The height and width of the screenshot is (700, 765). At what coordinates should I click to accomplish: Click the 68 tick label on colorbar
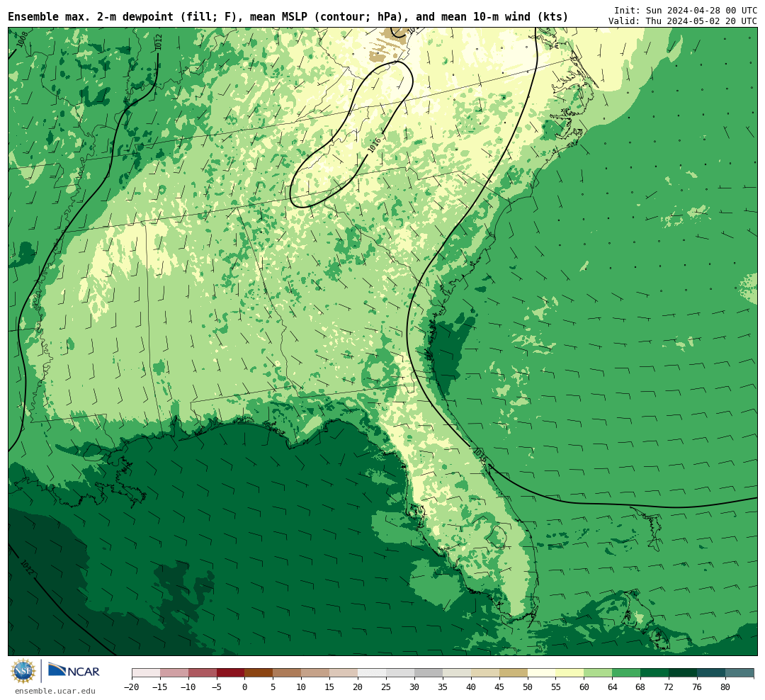tap(640, 687)
